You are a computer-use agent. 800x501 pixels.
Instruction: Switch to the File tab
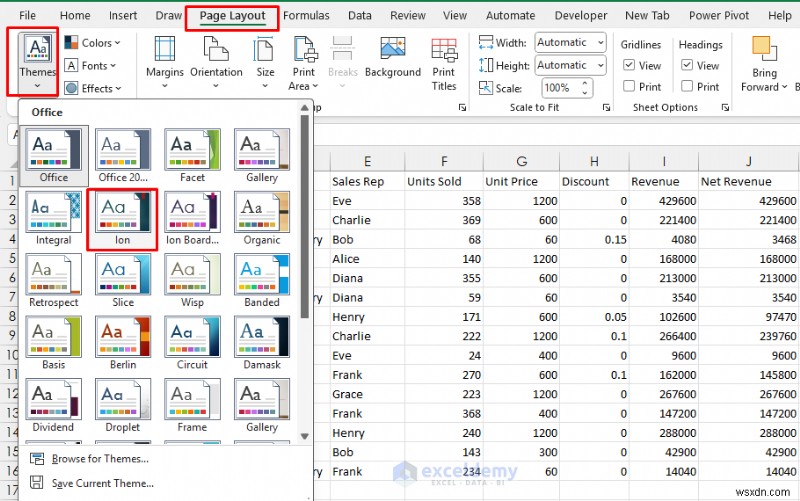click(x=27, y=15)
